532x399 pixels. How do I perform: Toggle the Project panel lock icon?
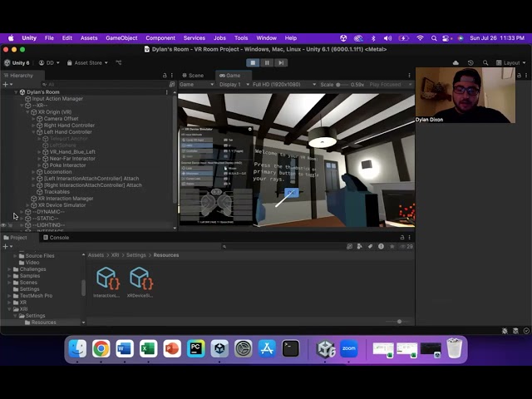pos(402,238)
